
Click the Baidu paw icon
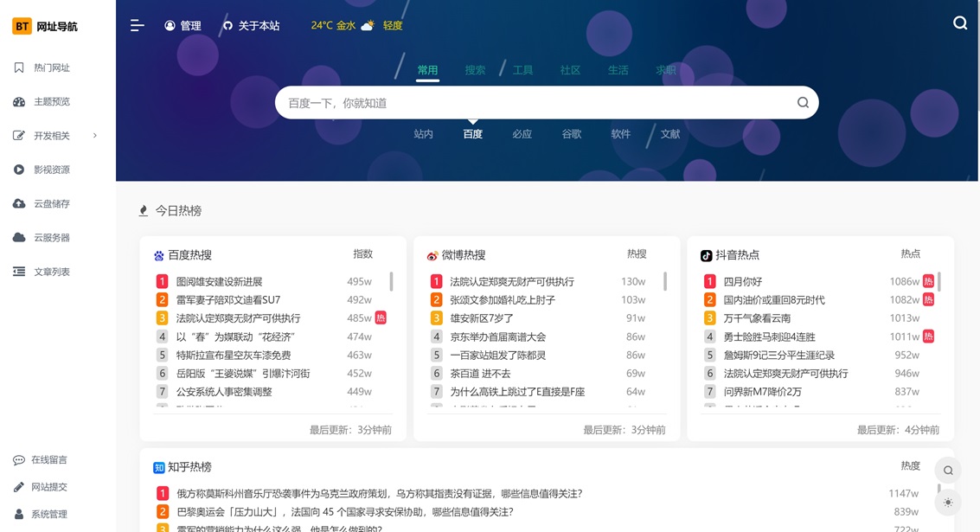coord(159,255)
